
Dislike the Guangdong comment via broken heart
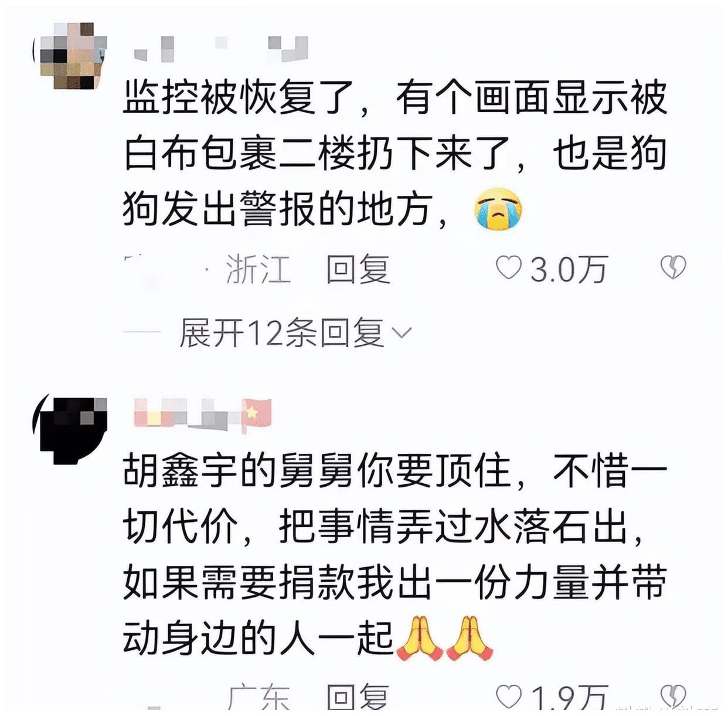click(673, 697)
